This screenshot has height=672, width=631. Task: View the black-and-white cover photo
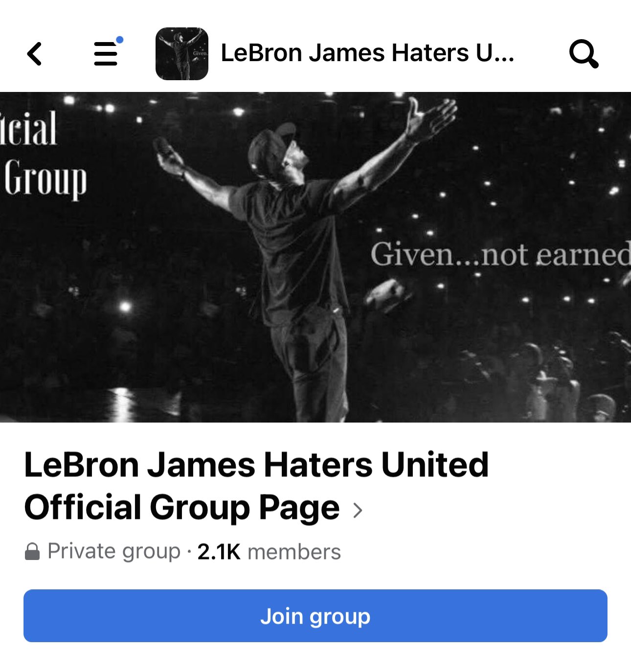pyautogui.click(x=315, y=257)
